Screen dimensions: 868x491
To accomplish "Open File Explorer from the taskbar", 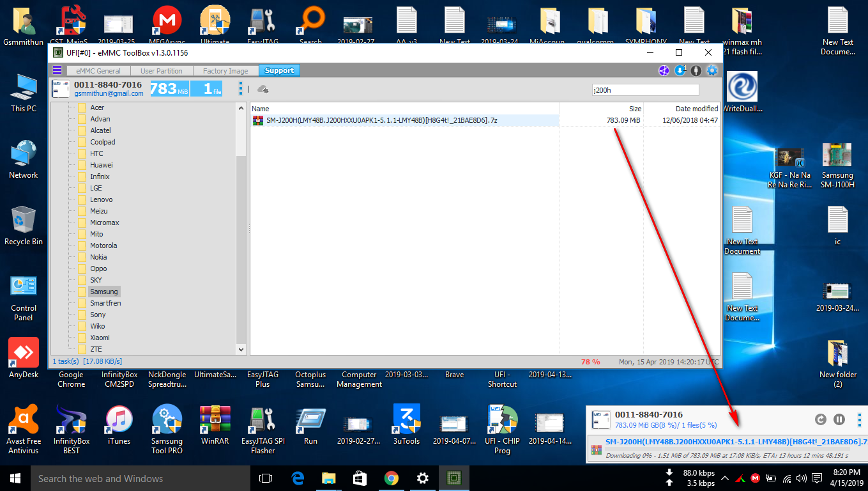I will 328,478.
